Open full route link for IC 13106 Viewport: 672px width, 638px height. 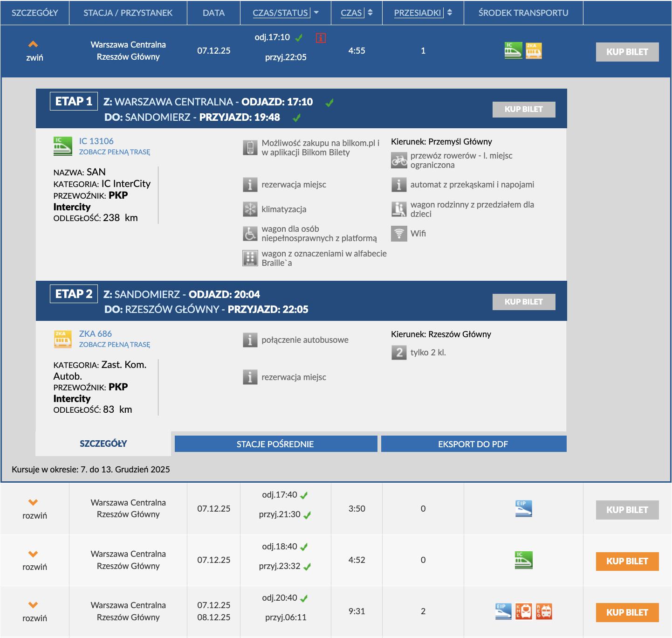coord(115,152)
